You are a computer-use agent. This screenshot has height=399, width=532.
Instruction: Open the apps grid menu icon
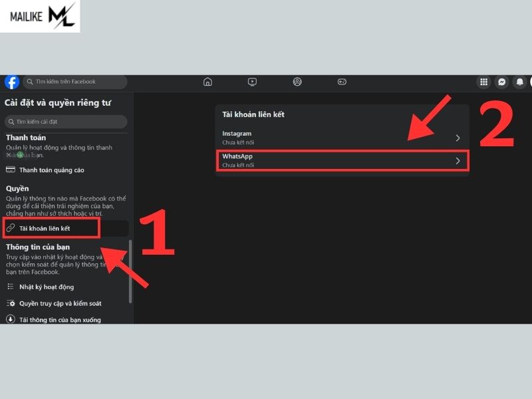pyautogui.click(x=484, y=82)
